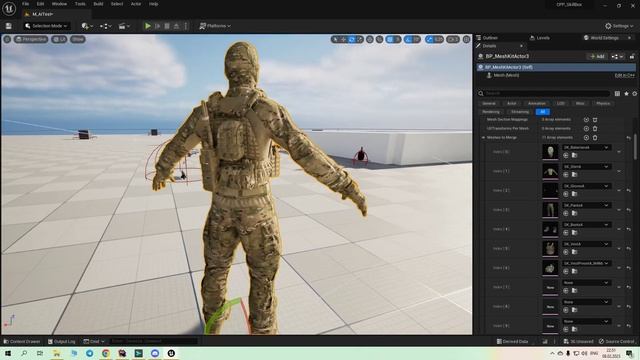Select the All filter button
This screenshot has height=360, width=640.
coord(542,112)
